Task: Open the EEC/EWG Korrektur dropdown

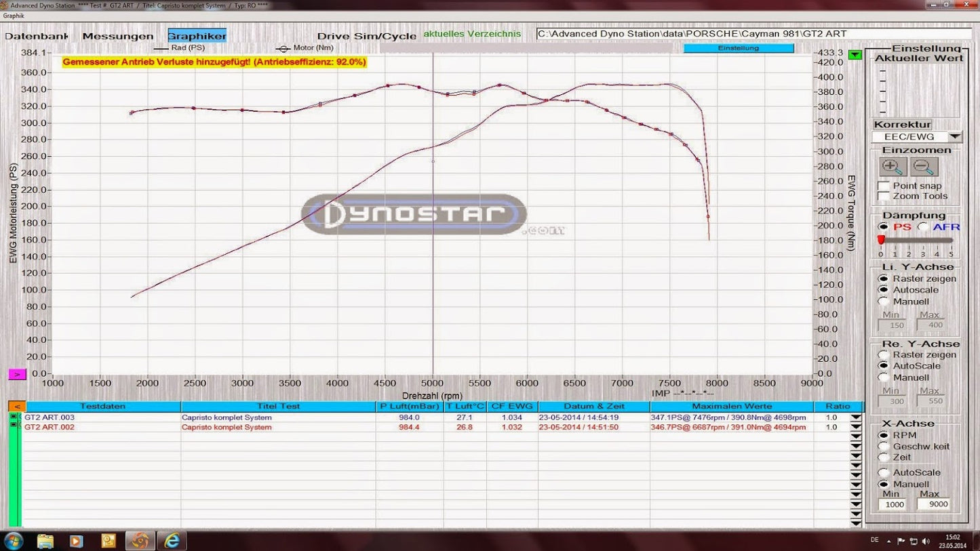Action: click(954, 137)
